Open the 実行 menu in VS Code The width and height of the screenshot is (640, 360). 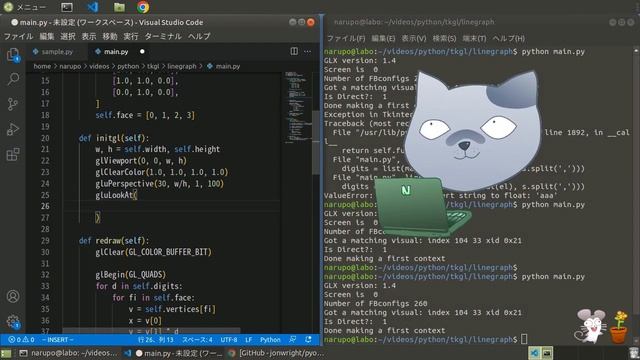pos(131,36)
